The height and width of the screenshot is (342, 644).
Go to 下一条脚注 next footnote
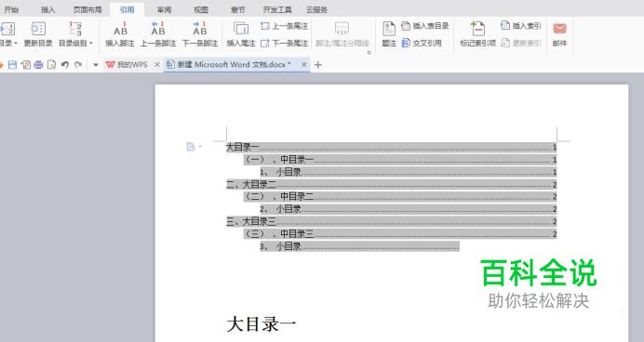coord(200,34)
